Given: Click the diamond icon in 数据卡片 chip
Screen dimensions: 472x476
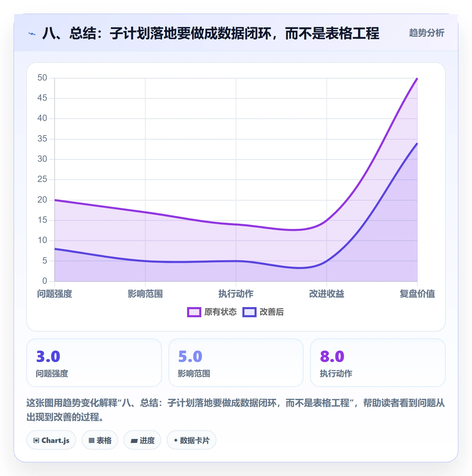Looking at the screenshot, I should (x=176, y=440).
